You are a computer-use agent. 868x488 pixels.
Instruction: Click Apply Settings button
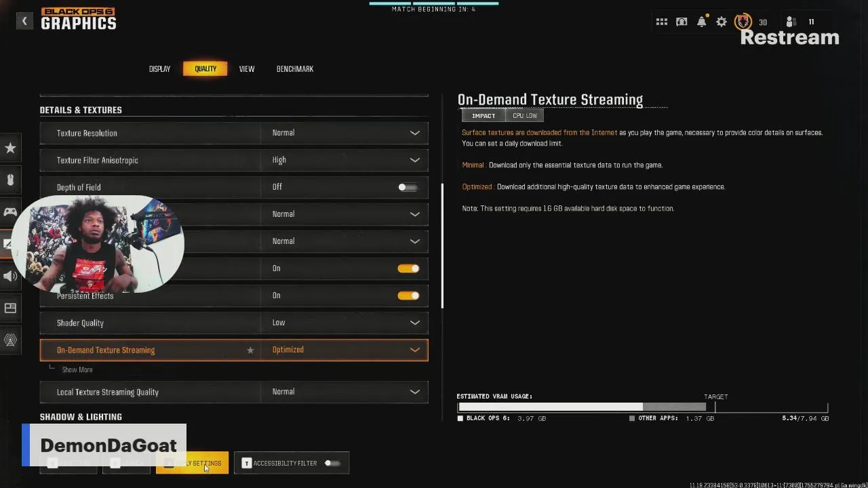pyautogui.click(x=193, y=463)
